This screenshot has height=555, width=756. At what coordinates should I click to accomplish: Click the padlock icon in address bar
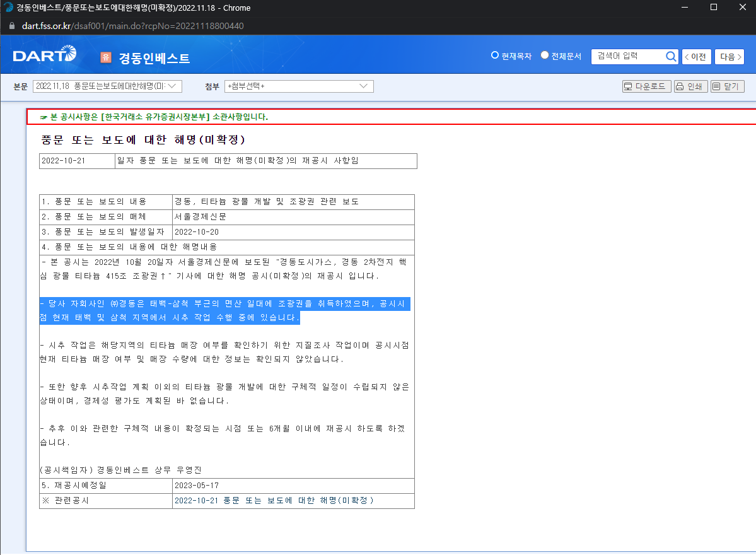tap(11, 26)
